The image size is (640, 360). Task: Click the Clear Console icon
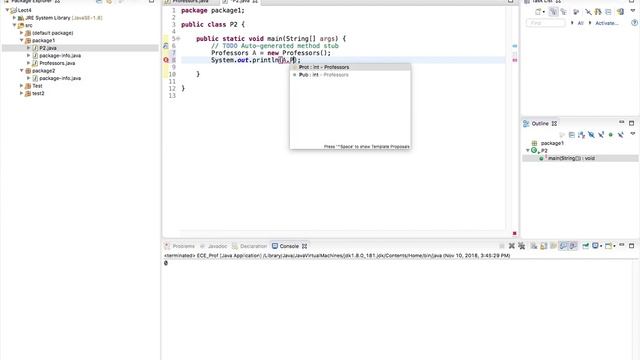coord(534,246)
